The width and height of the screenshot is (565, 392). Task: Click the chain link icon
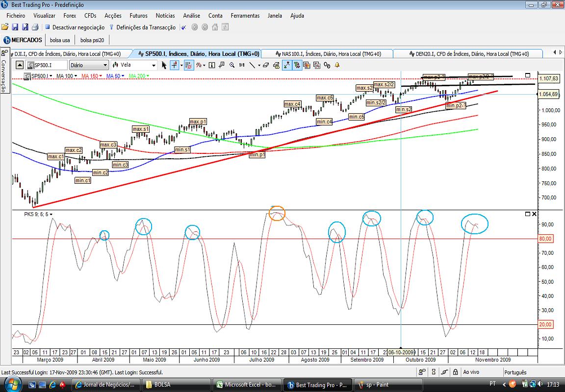(x=327, y=65)
